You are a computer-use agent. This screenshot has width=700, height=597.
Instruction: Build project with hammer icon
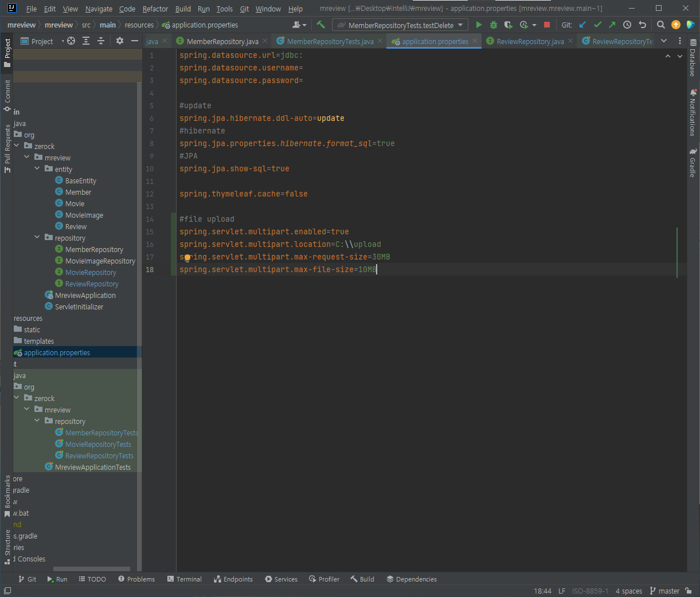[321, 25]
